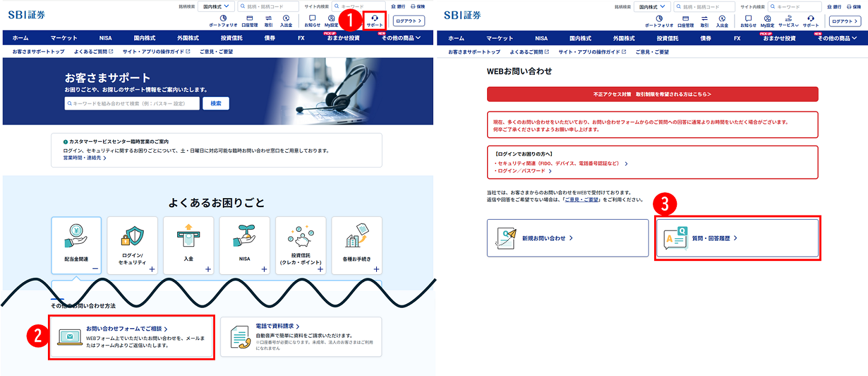Open サポート headset icon on left page
The width and height of the screenshot is (868, 376).
point(374,21)
